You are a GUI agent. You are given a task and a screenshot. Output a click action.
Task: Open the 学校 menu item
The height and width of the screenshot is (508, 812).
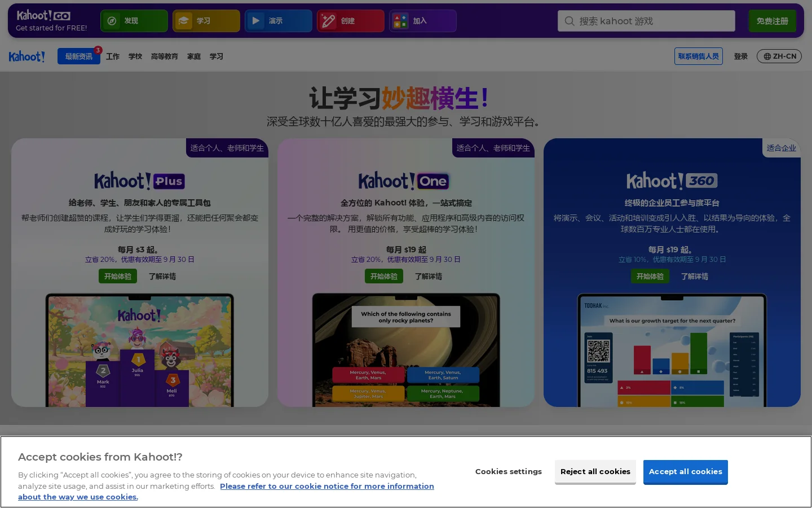click(x=135, y=56)
